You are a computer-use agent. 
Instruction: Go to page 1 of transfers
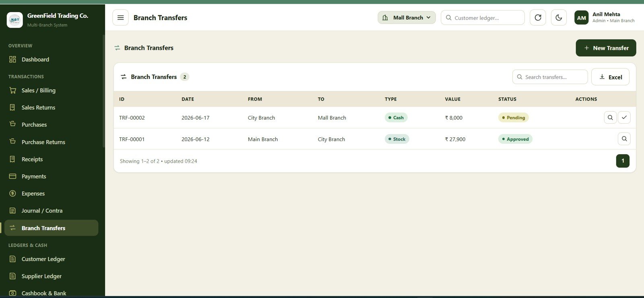coord(623,161)
